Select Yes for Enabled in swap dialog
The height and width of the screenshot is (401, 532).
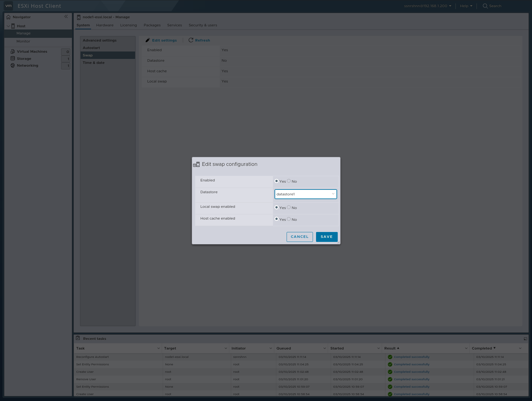277,181
